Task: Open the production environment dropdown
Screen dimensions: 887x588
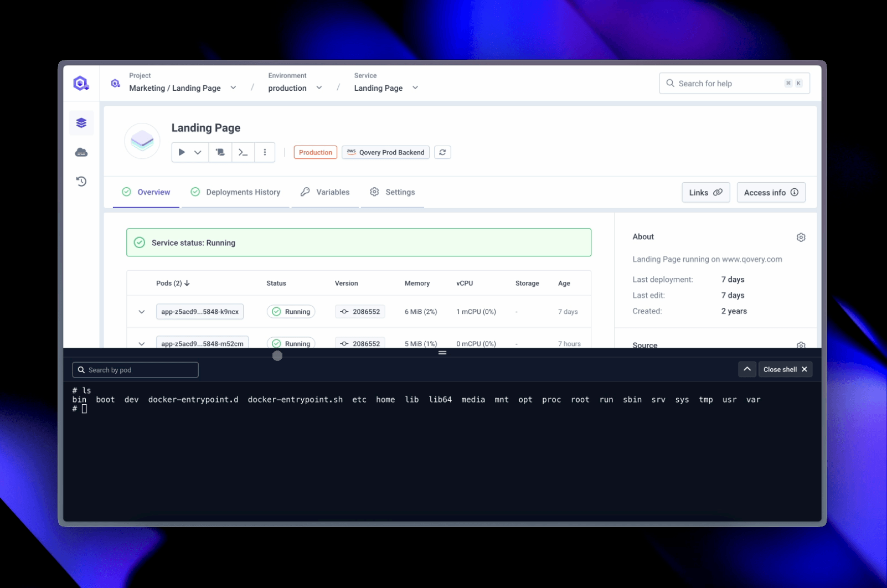Action: tap(295, 88)
